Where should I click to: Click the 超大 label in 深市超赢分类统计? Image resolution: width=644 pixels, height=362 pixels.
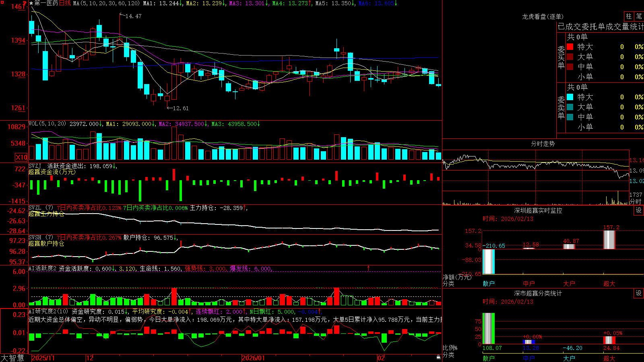[609, 358]
